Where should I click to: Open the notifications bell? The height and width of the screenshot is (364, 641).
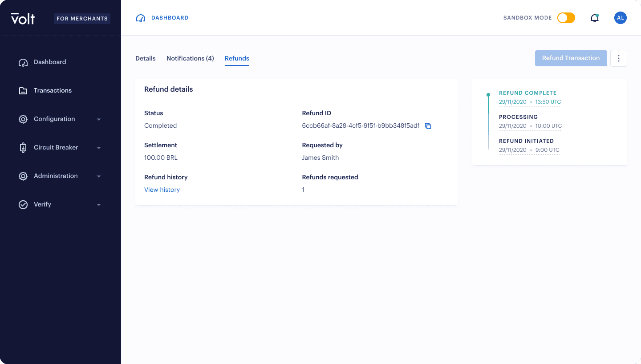point(595,18)
